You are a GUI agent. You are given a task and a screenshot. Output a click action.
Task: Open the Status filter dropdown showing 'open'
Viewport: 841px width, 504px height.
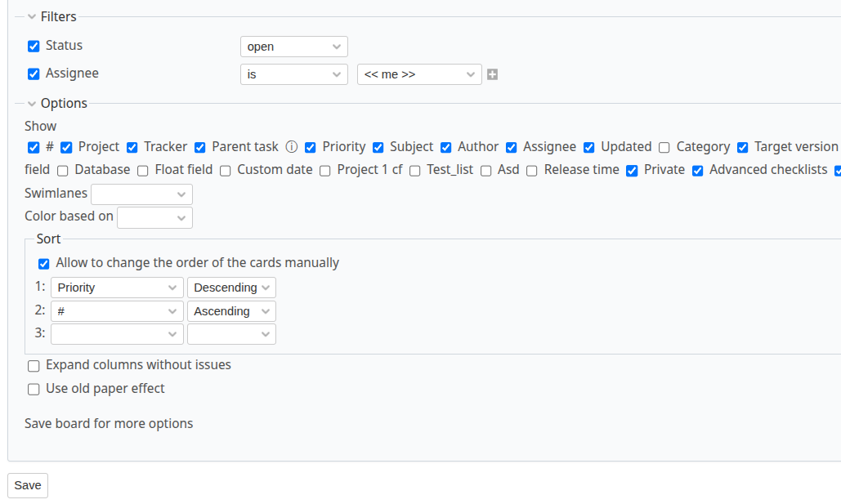pyautogui.click(x=293, y=46)
